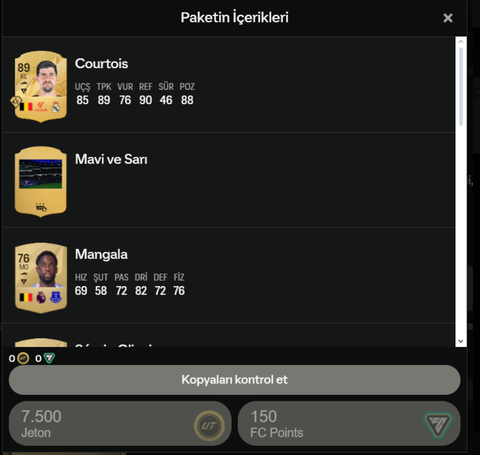Click the Kopyaları kontrol et button
Screen dimensions: 480x455
coord(235,380)
